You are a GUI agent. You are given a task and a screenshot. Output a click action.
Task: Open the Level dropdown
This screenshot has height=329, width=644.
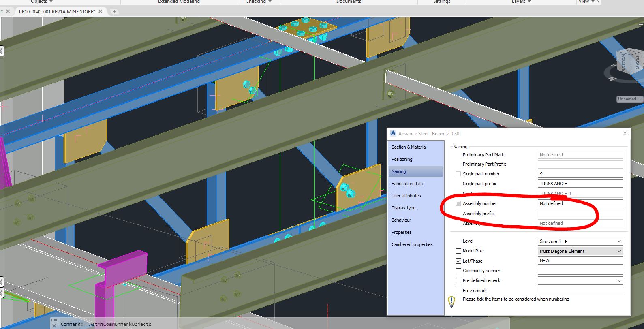[x=580, y=241]
